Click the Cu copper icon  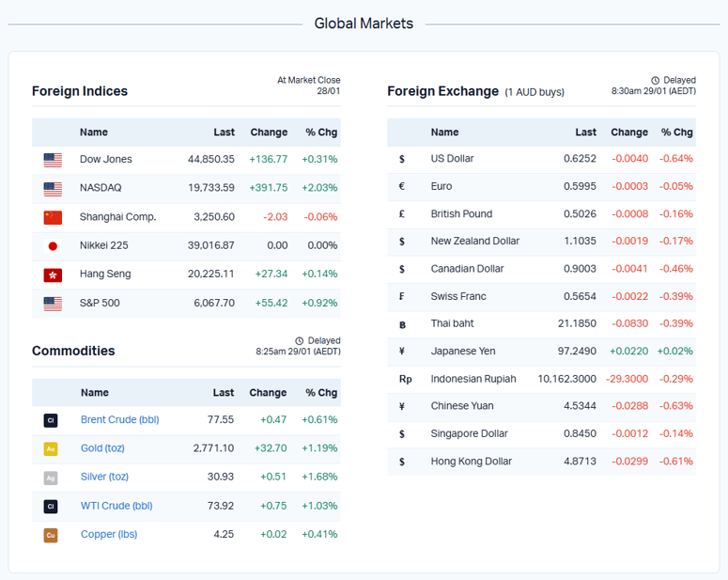coord(51,535)
